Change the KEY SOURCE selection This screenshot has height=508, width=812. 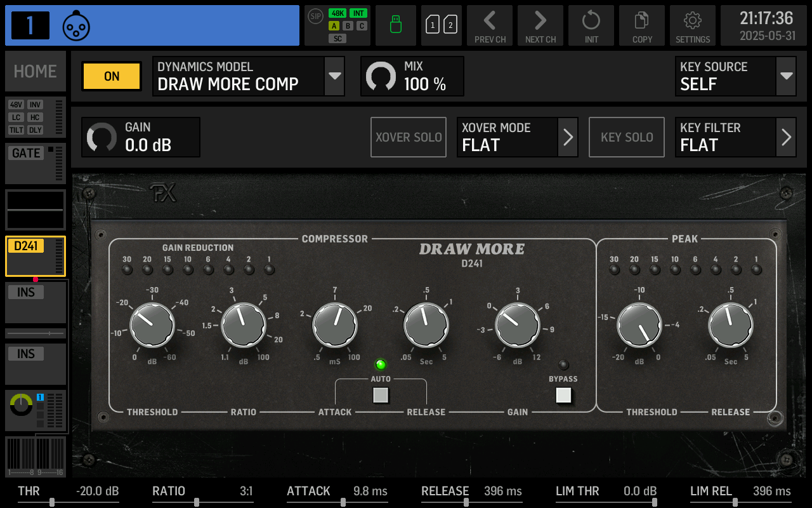pyautogui.click(x=736, y=76)
